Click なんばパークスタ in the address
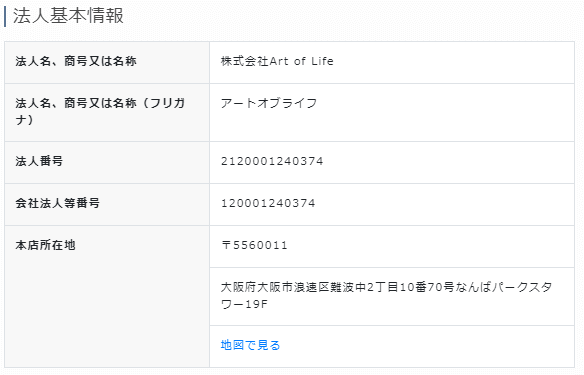This screenshot has height=375, width=584. pos(503,287)
